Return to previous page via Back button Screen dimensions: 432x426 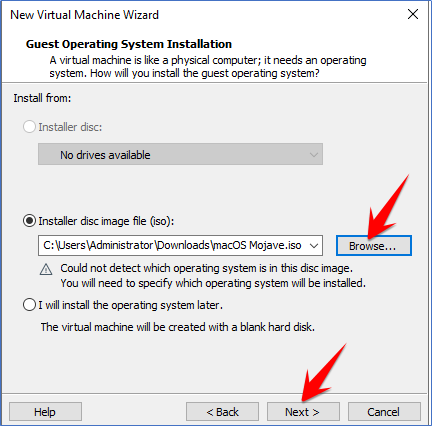pos(222,412)
